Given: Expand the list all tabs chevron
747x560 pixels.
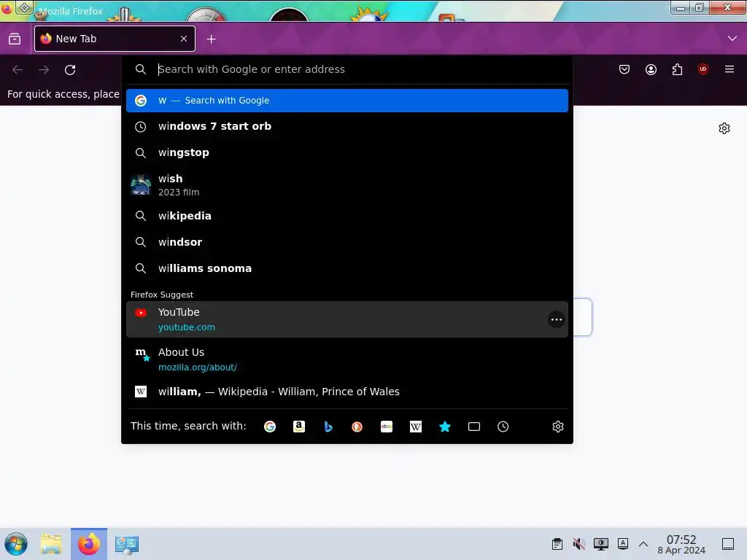Looking at the screenshot, I should click(x=732, y=39).
